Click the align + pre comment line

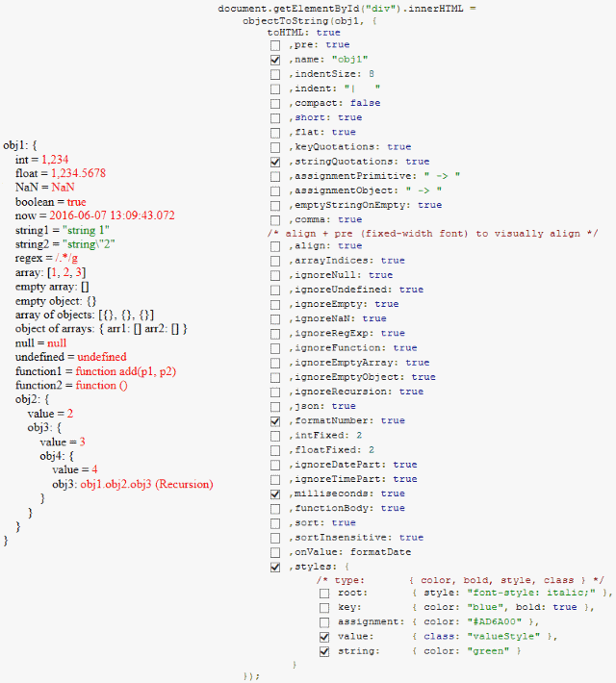(433, 234)
